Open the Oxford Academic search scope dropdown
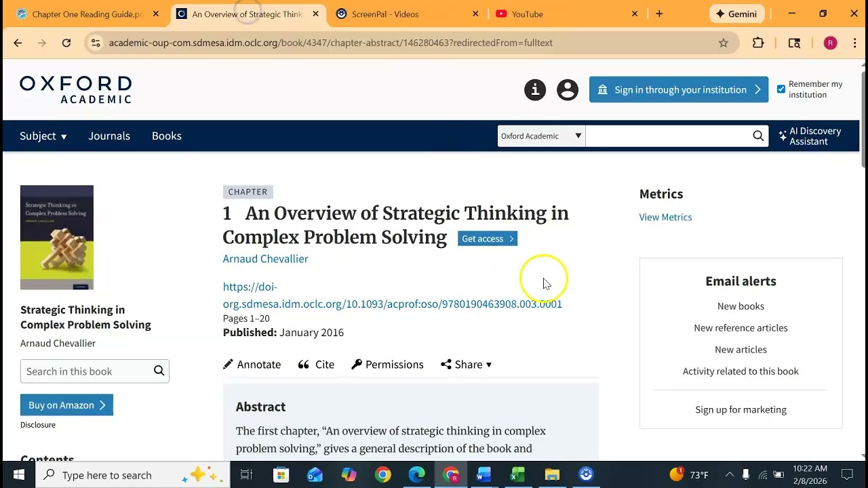Viewport: 868px width, 488px height. coord(541,136)
